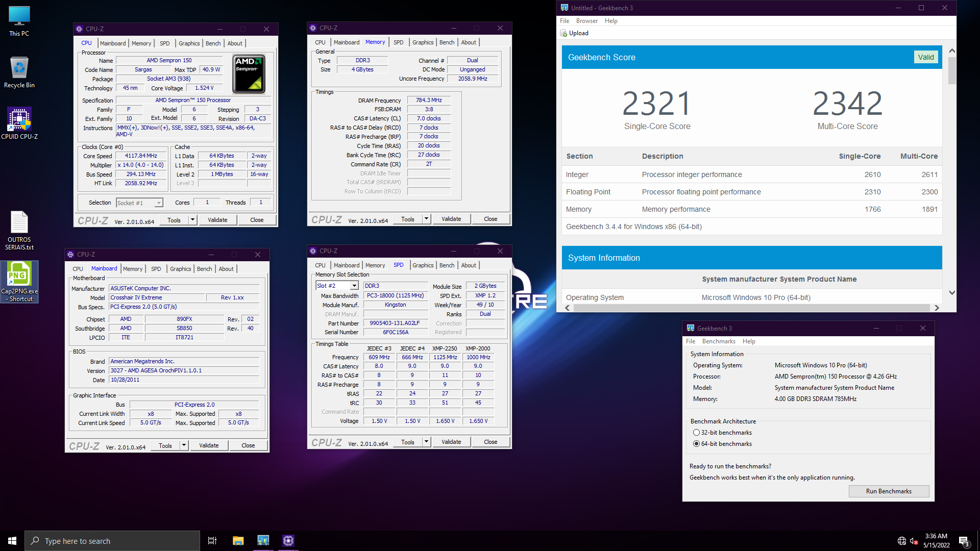Click title icon of Untitled - Geekbench 3 window
980x551 pixels.
pos(565,8)
